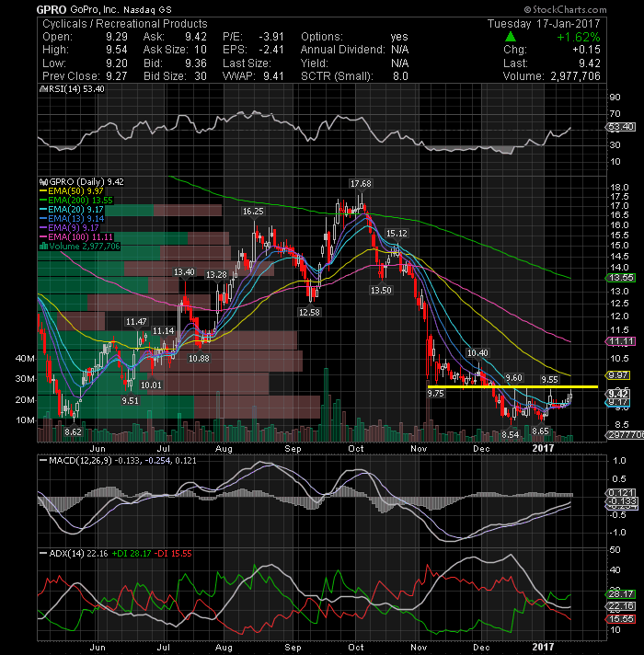Click the EMA(100) 11.11 legend entry
644x655 pixels.
click(76, 236)
